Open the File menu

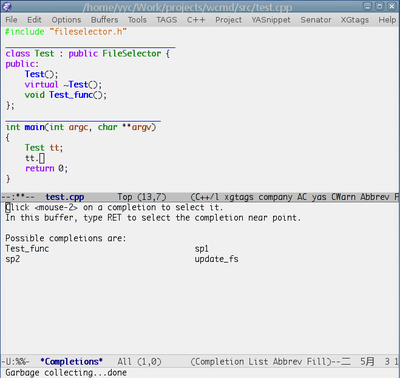(x=11, y=20)
